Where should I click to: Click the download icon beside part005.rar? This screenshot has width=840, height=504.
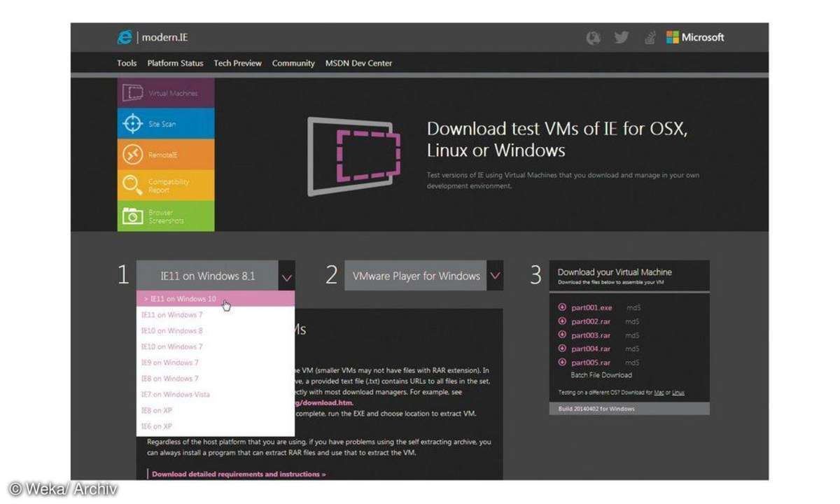click(x=562, y=363)
